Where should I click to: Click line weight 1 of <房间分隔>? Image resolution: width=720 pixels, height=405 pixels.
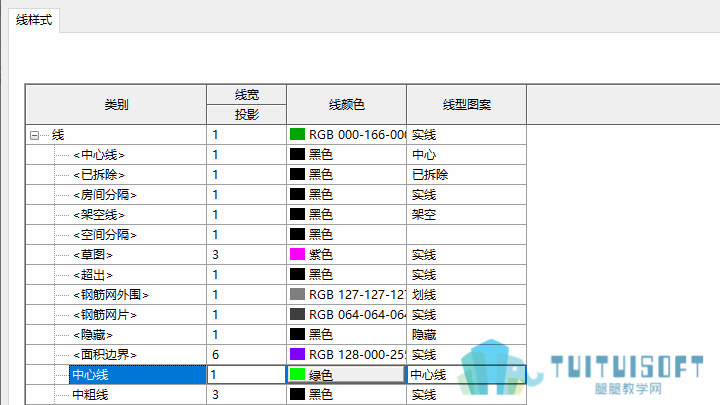click(247, 195)
